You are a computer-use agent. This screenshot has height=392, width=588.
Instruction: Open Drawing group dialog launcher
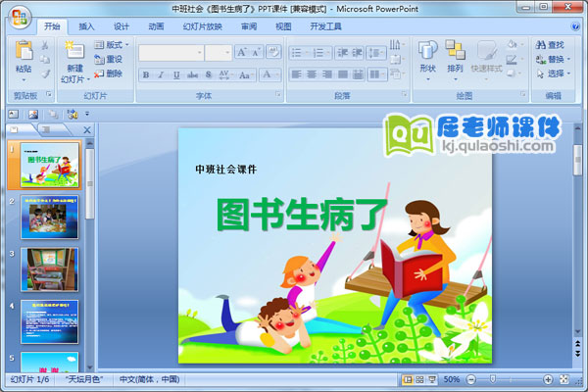point(522,94)
